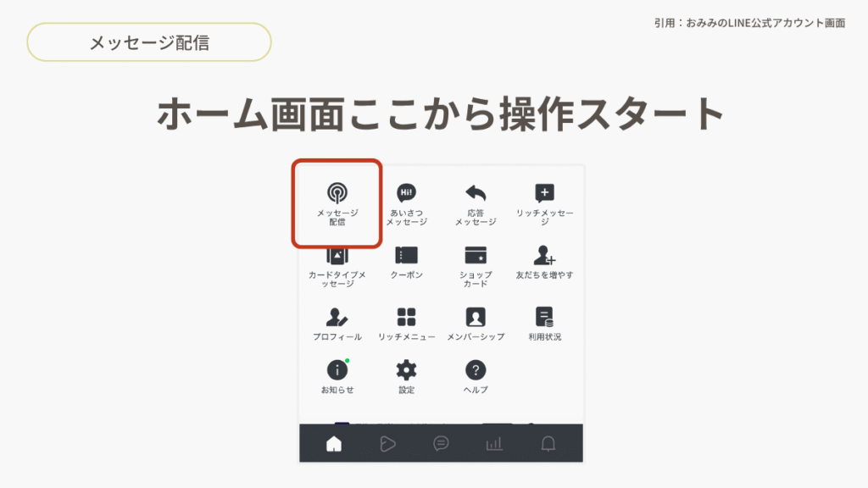Open the プロフィール profile edit icon
Image resolution: width=868 pixels, height=488 pixels.
pyautogui.click(x=337, y=318)
